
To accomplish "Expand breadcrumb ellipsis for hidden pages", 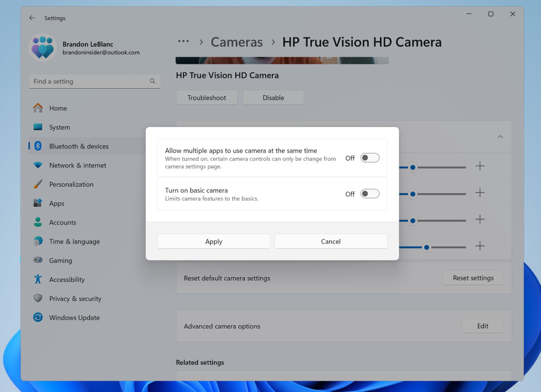I will (x=183, y=42).
